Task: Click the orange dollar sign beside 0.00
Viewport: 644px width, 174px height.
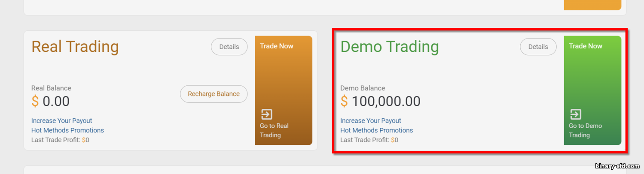Action: (35, 102)
